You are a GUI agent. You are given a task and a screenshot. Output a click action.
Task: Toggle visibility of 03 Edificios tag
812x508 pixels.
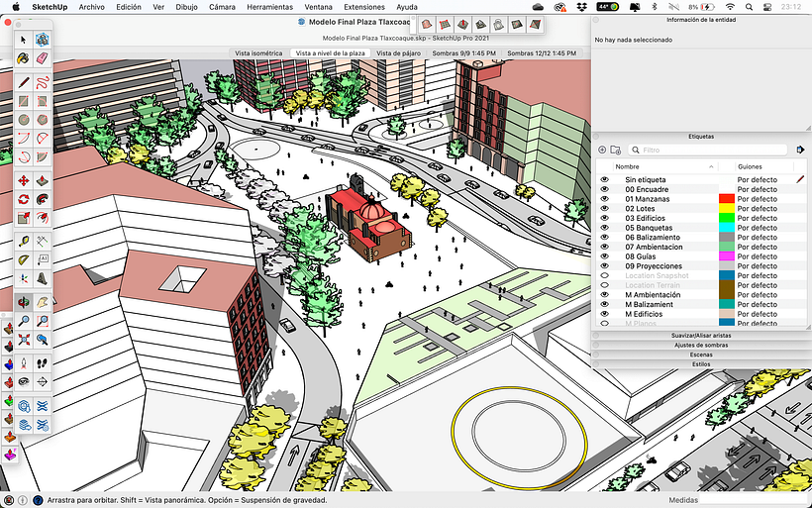(x=604, y=218)
